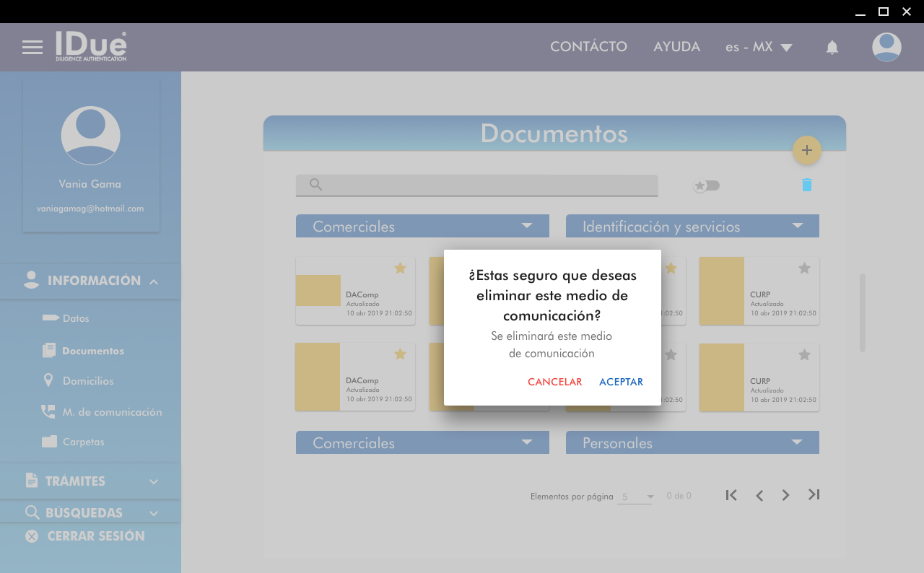
Task: Go to the first page of results
Action: point(731,495)
